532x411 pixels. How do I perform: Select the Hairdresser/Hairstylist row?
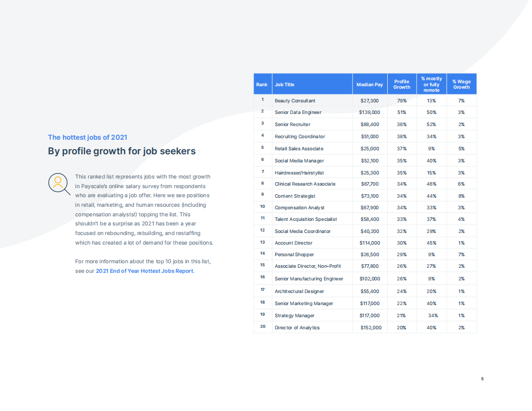tap(299, 173)
